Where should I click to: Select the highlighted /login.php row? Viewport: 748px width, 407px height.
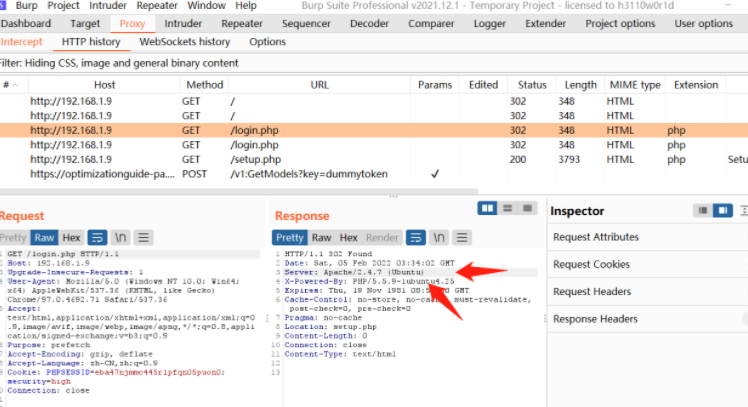tap(374, 130)
